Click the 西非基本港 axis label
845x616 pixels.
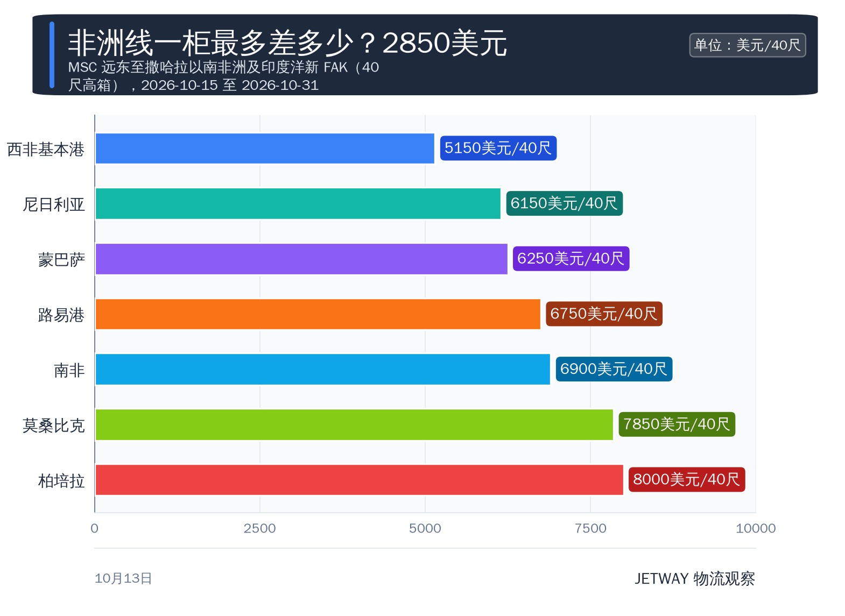(46, 150)
